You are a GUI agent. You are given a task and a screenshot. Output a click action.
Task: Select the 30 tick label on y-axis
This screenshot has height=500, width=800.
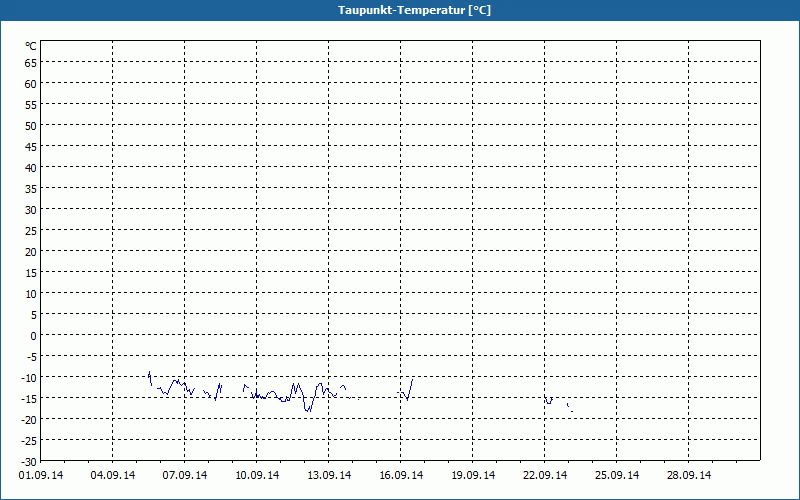[x=31, y=209]
